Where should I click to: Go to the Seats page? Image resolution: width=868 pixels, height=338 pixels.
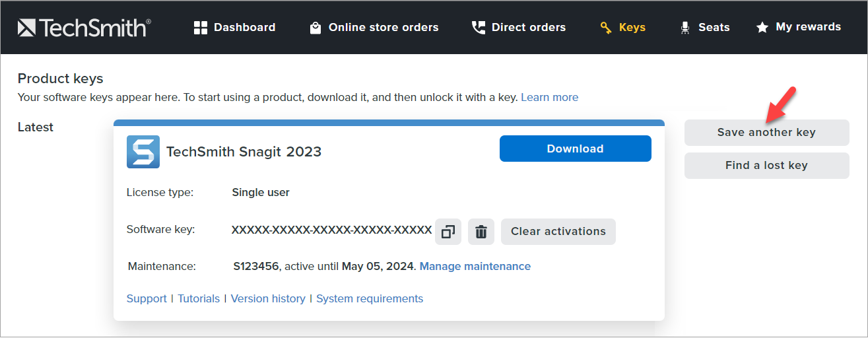[714, 28]
